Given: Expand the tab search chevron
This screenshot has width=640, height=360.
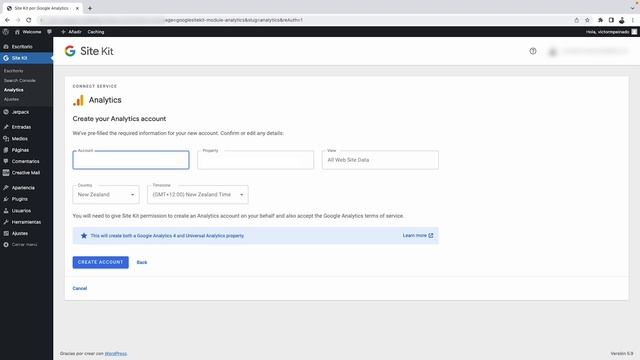Looking at the screenshot, I should click(632, 8).
